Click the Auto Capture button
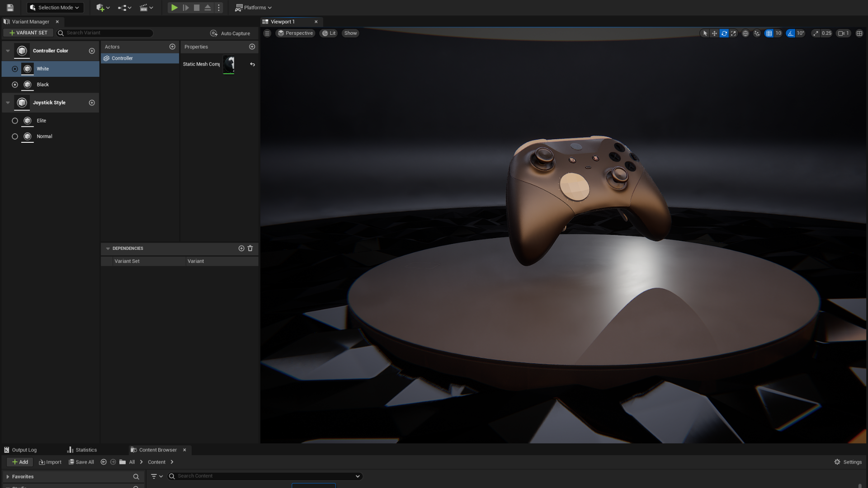 click(231, 33)
